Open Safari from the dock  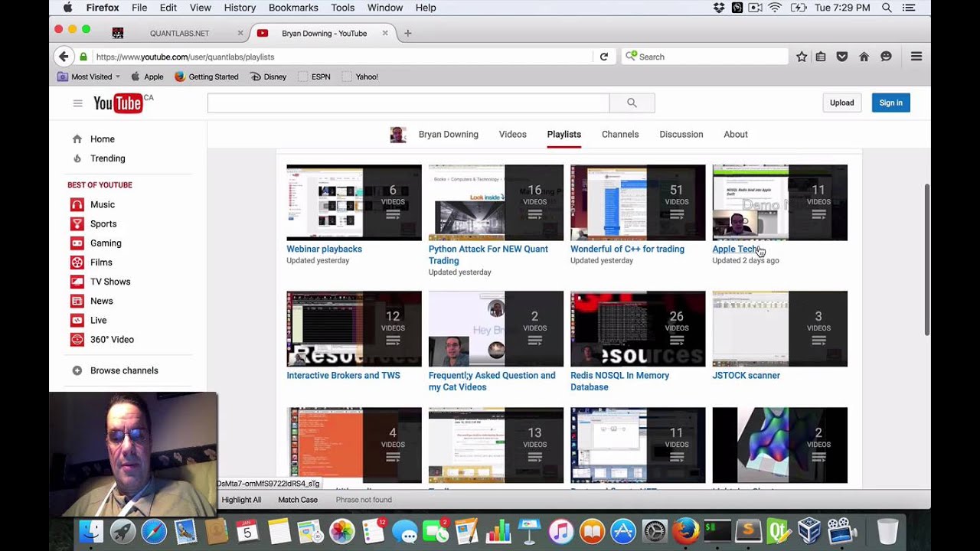coord(154,531)
